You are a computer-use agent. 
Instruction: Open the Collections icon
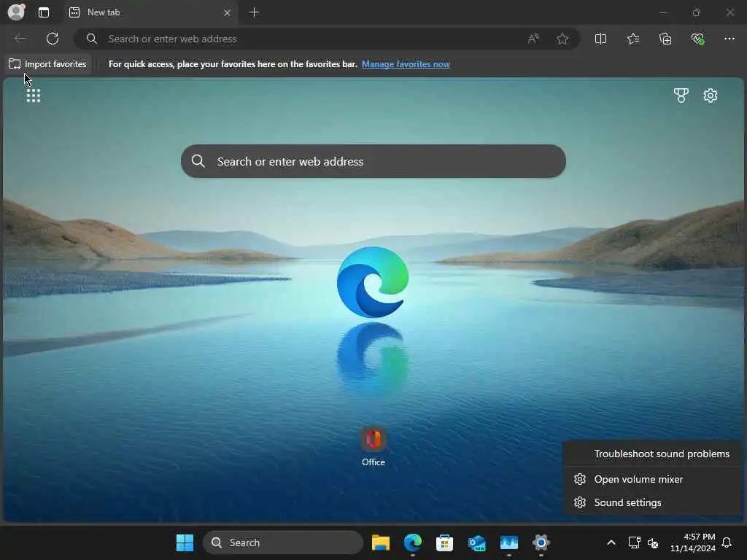click(x=665, y=39)
